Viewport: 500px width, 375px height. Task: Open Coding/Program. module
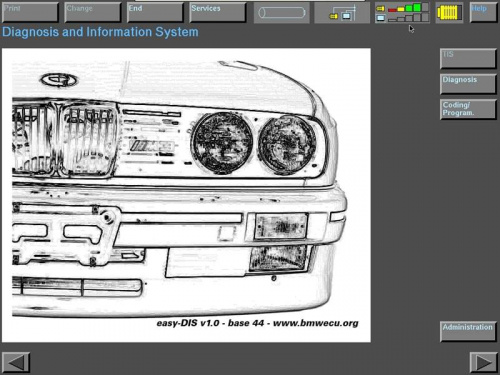point(468,109)
